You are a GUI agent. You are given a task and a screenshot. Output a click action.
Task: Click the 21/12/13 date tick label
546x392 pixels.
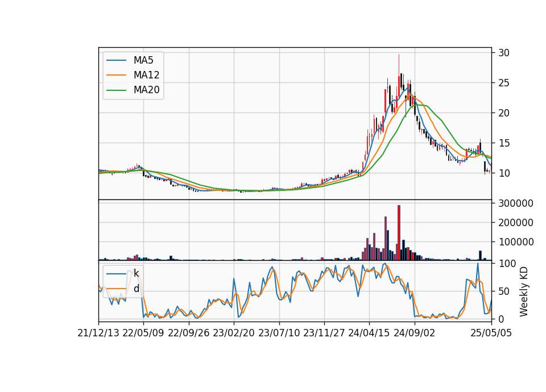pyautogui.click(x=98, y=333)
